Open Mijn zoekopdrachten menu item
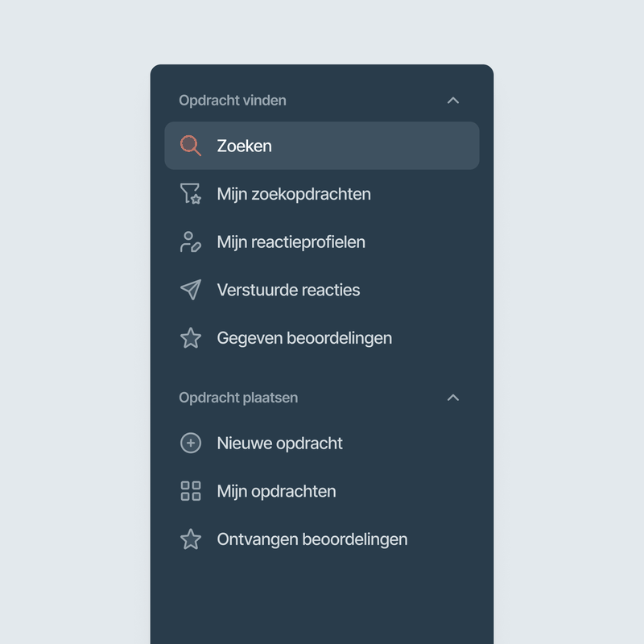This screenshot has height=644, width=644. 294,194
